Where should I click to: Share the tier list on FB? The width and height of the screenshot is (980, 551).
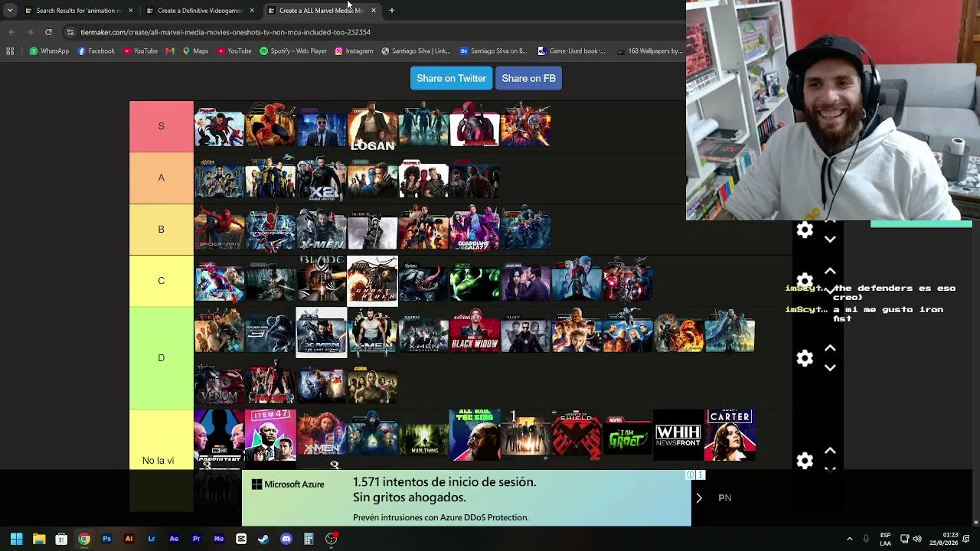pyautogui.click(x=528, y=78)
